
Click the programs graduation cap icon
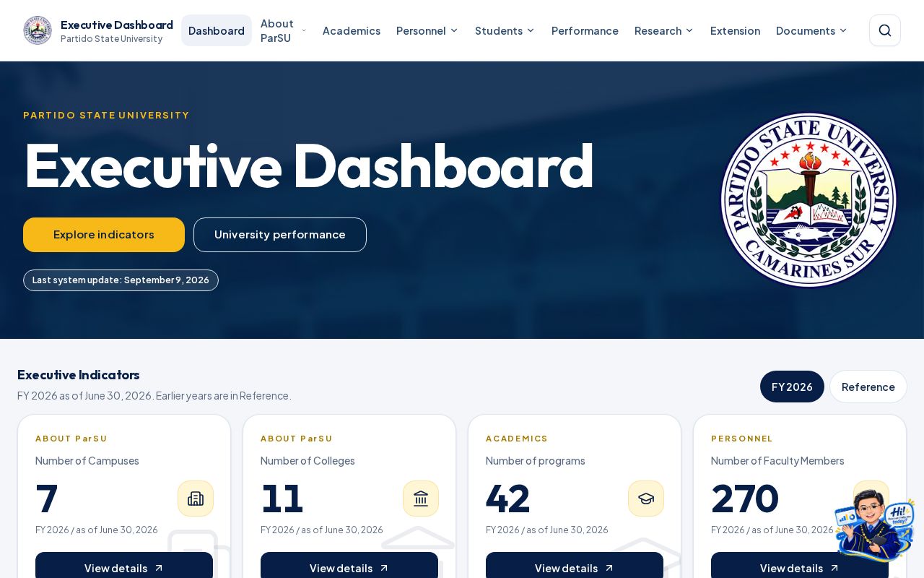coord(646,499)
